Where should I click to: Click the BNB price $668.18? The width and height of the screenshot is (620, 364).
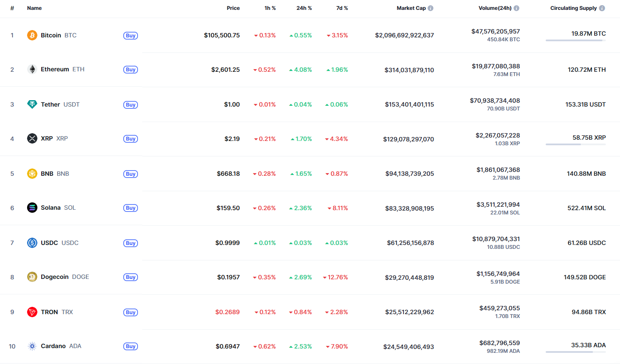click(x=229, y=174)
